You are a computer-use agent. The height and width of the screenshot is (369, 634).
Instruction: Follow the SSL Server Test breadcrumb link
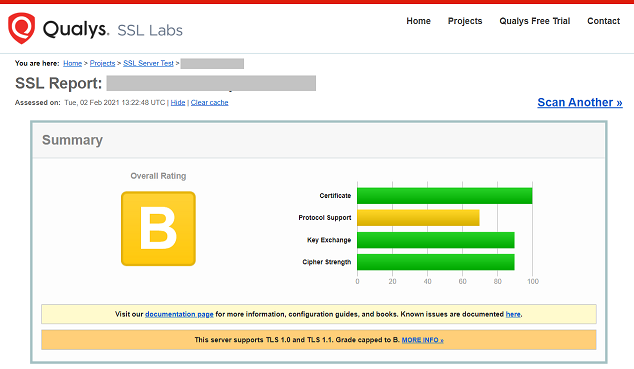click(148, 63)
